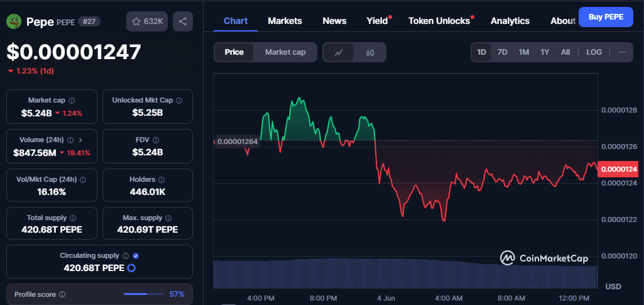Expand Volume (24h) chevron arrow
Image resolution: width=644 pixels, height=305 pixels.
pyautogui.click(x=80, y=140)
